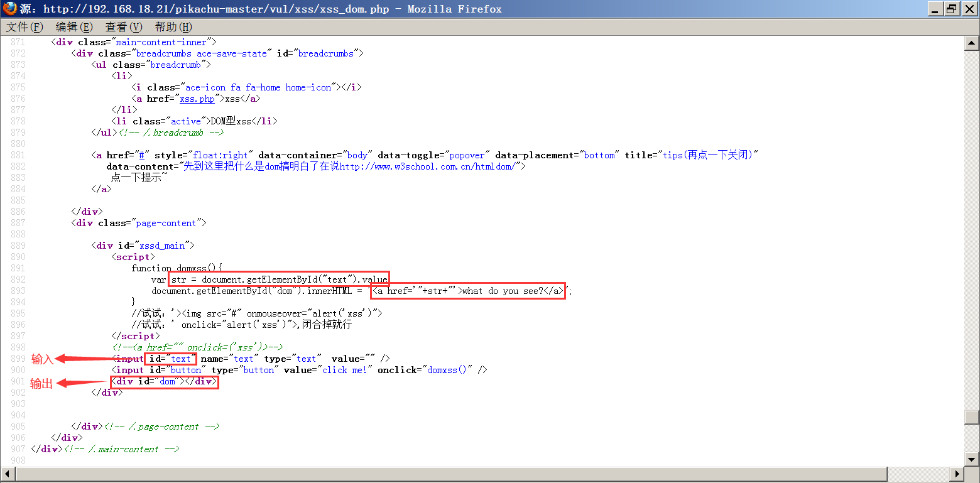Click line number 871

click(18, 42)
